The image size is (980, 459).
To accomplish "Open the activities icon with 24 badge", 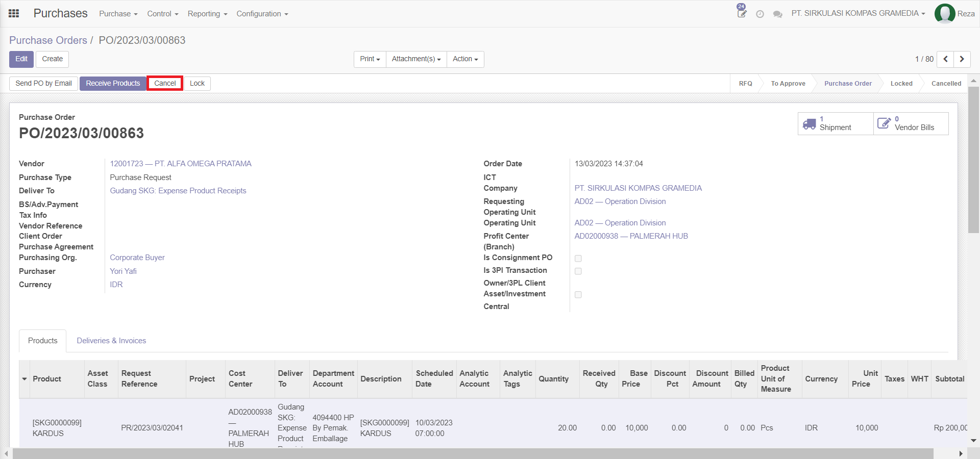I will pos(742,11).
